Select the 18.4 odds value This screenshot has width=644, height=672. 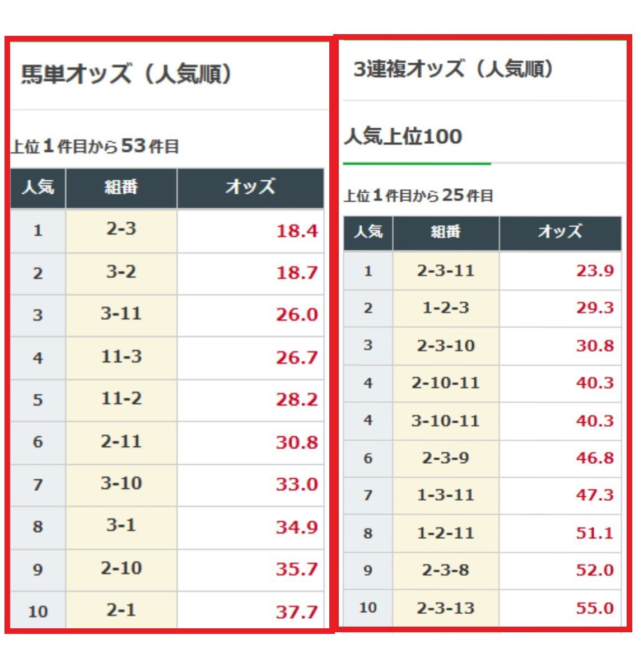click(297, 231)
